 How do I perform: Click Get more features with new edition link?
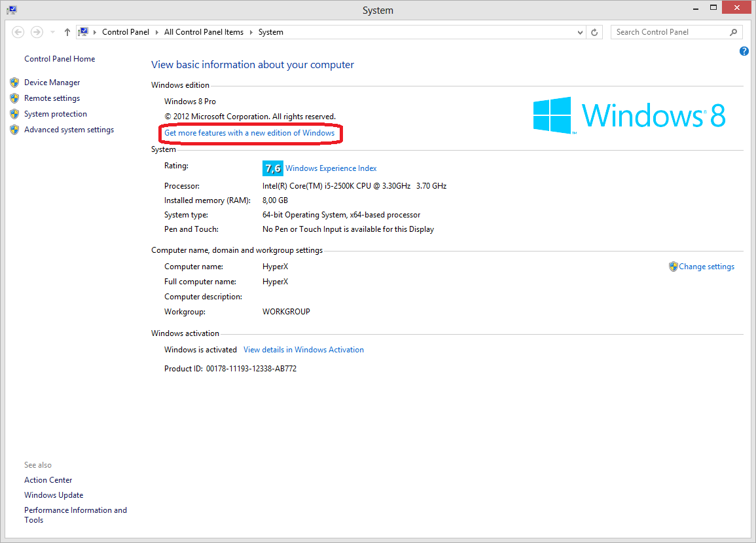pyautogui.click(x=249, y=133)
